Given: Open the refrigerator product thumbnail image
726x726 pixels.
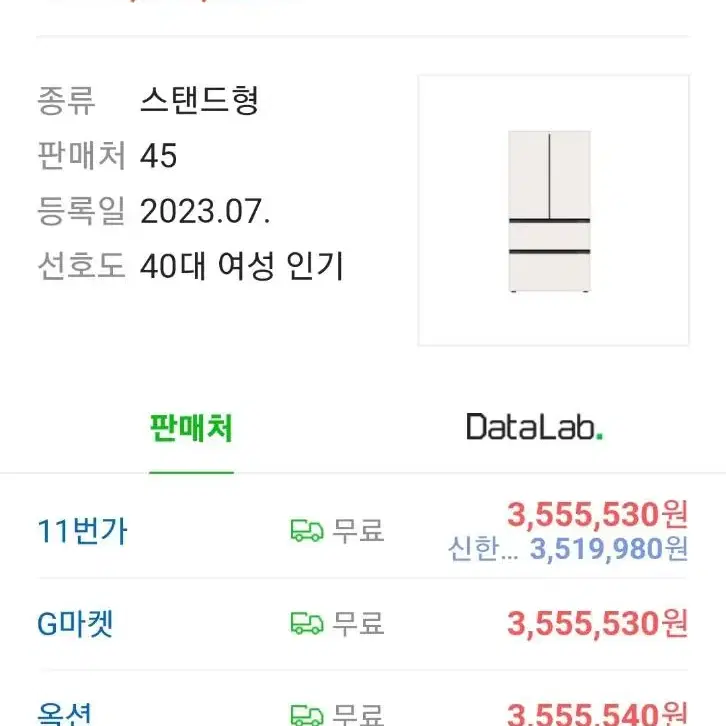Looking at the screenshot, I should pyautogui.click(x=553, y=210).
